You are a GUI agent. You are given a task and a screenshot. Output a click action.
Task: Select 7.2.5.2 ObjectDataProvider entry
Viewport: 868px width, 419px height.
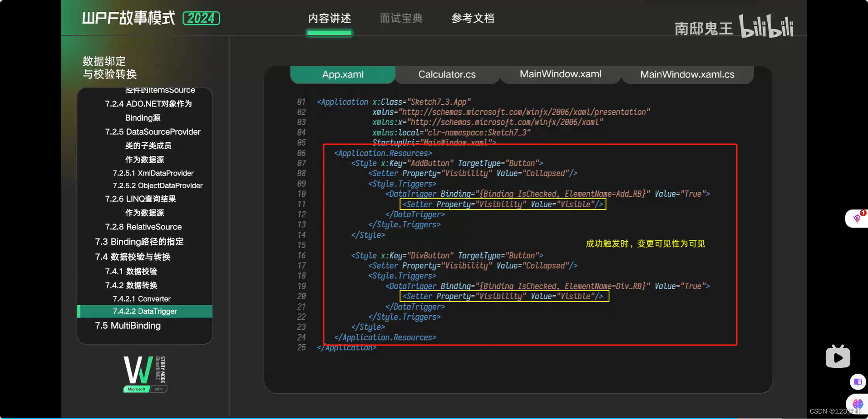point(158,185)
